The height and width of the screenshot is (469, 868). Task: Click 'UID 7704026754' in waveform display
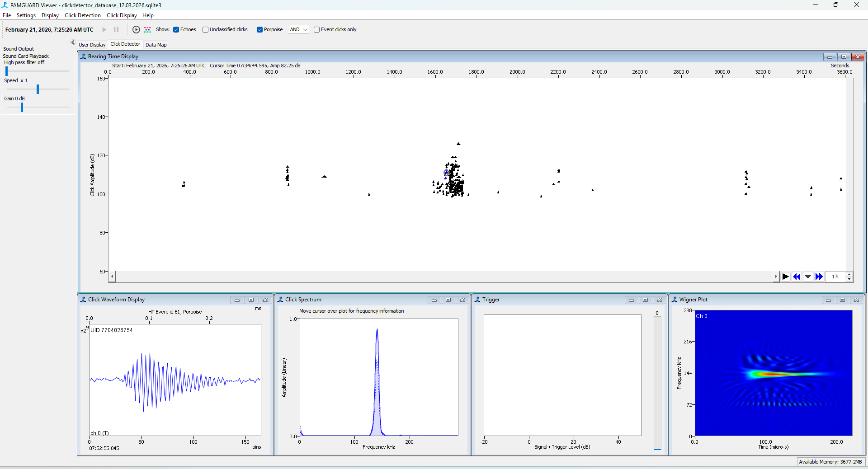112,330
